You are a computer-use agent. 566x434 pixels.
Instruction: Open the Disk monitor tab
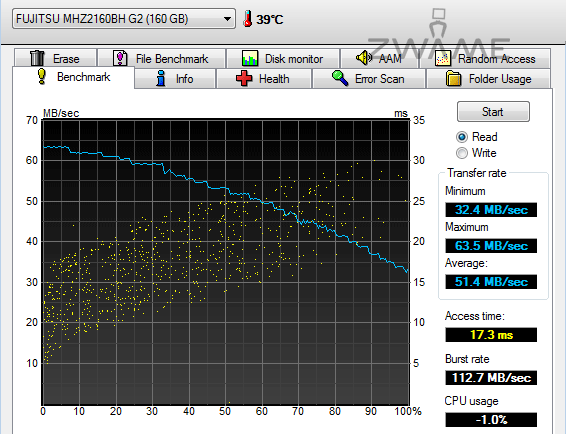pos(283,58)
